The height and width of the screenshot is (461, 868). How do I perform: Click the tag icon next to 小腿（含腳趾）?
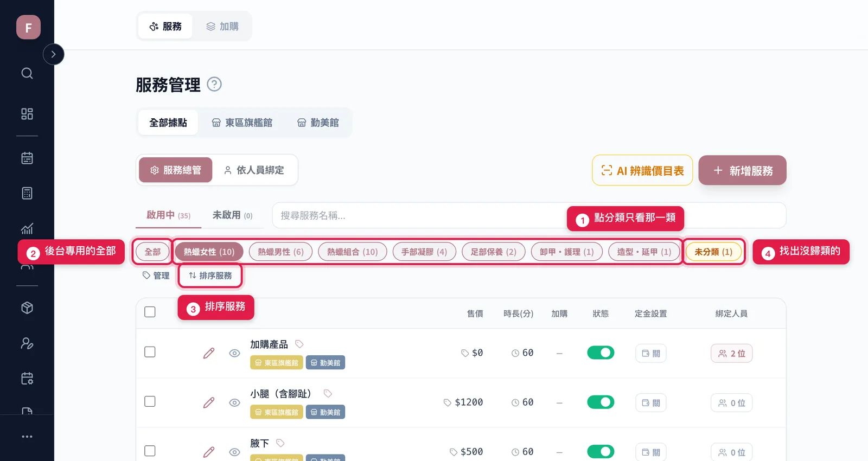coord(328,393)
